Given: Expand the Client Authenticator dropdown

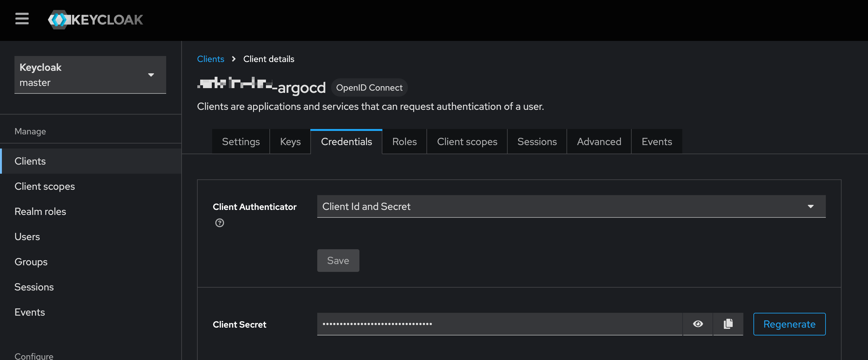Looking at the screenshot, I should pyautogui.click(x=571, y=206).
